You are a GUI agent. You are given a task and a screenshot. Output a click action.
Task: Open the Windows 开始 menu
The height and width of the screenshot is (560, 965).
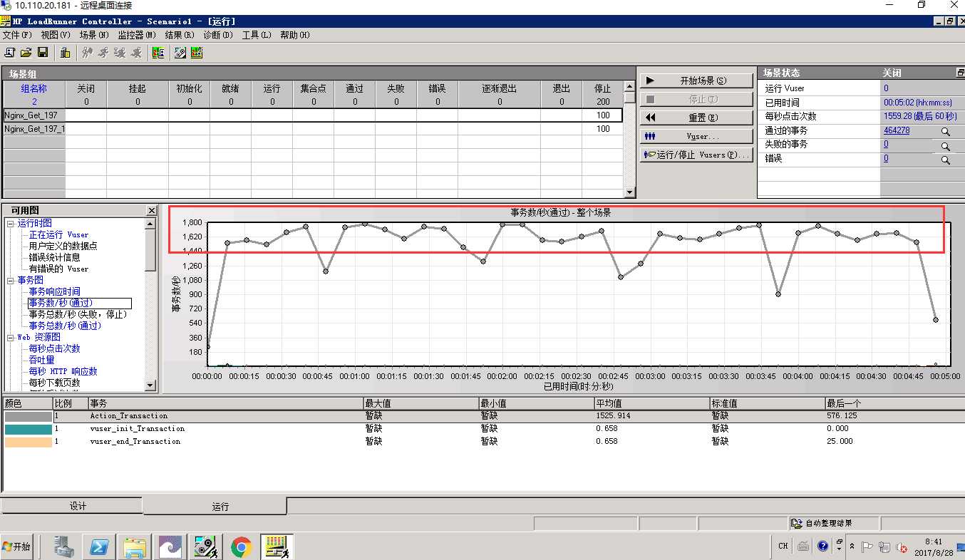(x=16, y=546)
